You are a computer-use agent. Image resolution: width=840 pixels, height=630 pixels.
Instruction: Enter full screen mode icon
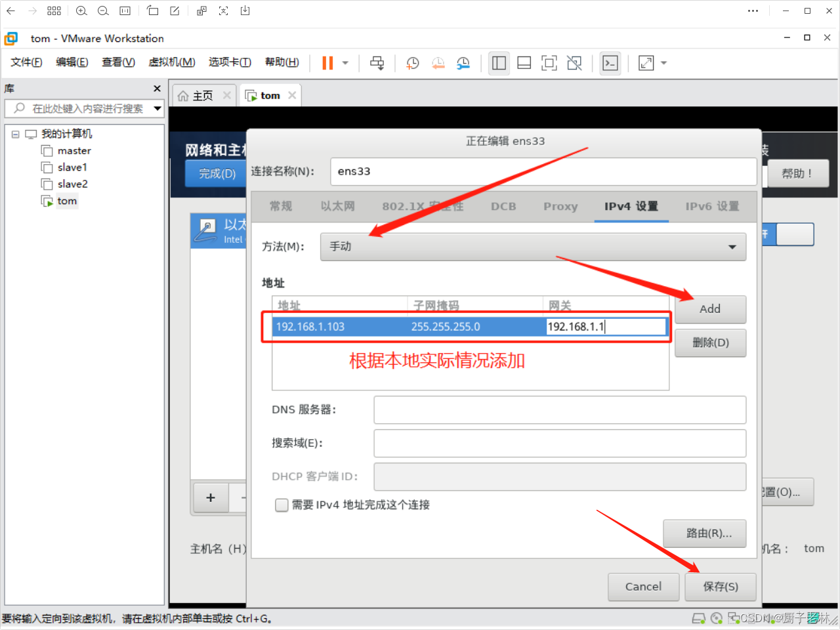pos(549,63)
